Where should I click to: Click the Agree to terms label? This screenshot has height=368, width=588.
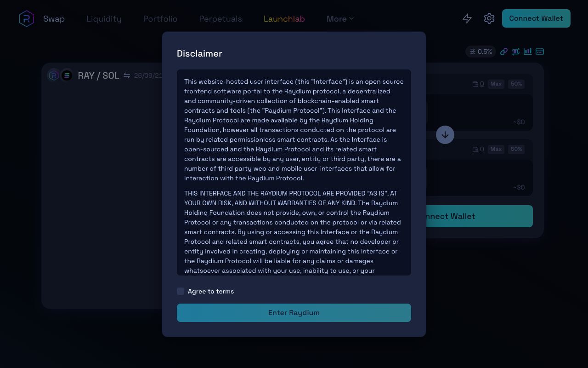[x=211, y=291]
